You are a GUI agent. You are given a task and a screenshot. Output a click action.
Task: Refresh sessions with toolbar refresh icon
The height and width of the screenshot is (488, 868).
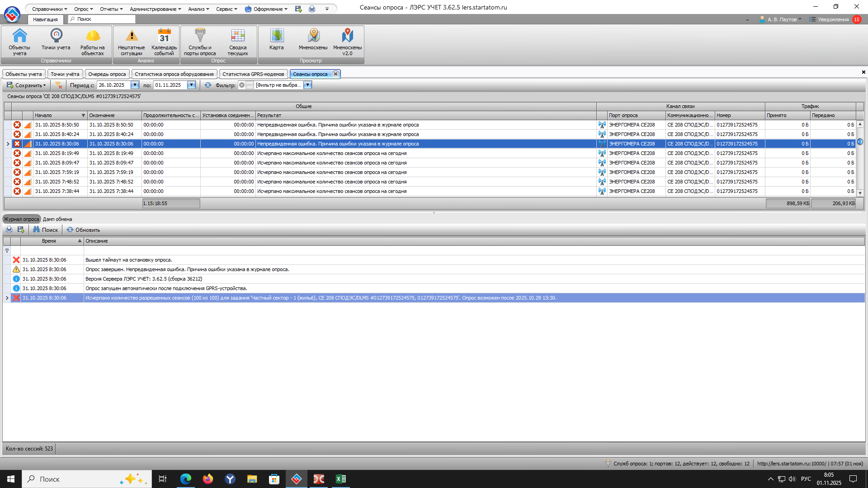(208, 85)
